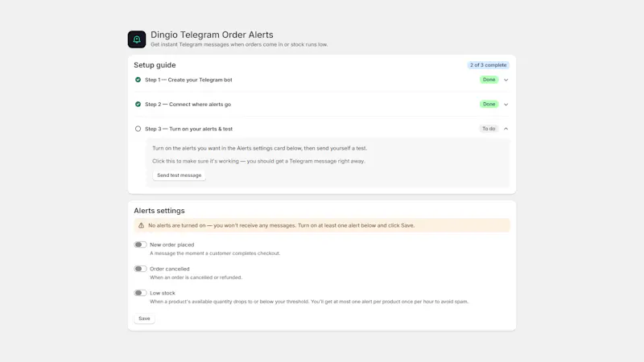Viewport: 644px width, 362px height.
Task: Click the 'New order placed' label
Action: click(171, 245)
